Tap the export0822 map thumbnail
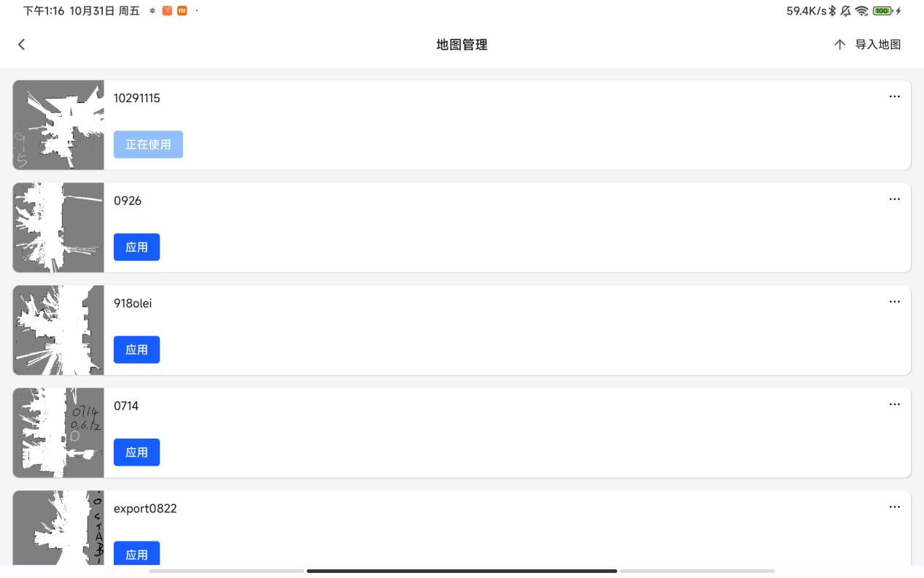This screenshot has width=924, height=578. point(58,528)
